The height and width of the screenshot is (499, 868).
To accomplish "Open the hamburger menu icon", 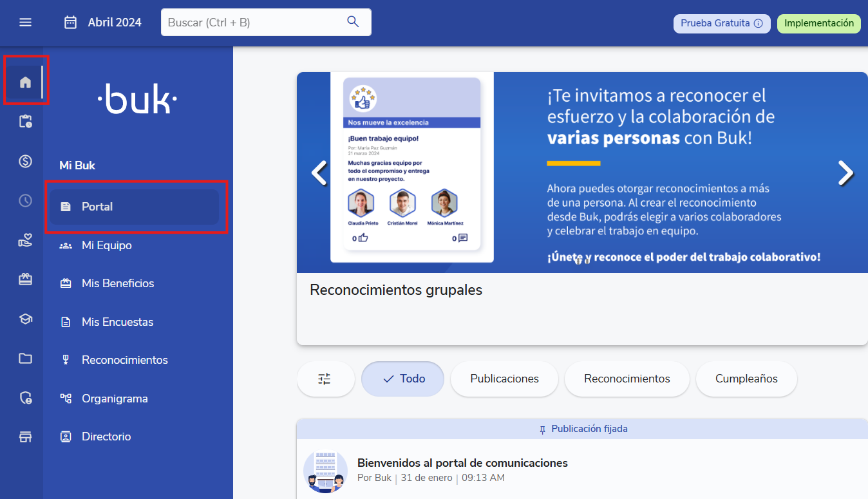I will click(x=25, y=23).
